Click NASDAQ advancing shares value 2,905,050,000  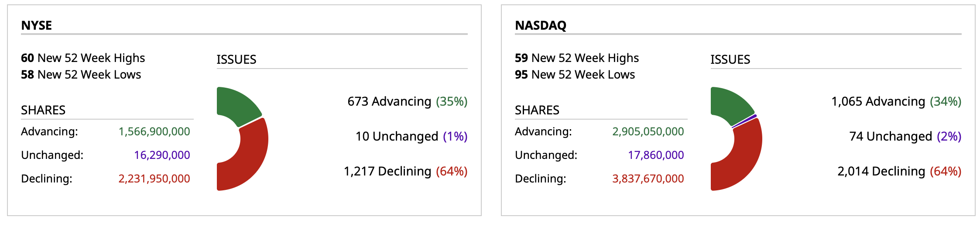tap(648, 131)
